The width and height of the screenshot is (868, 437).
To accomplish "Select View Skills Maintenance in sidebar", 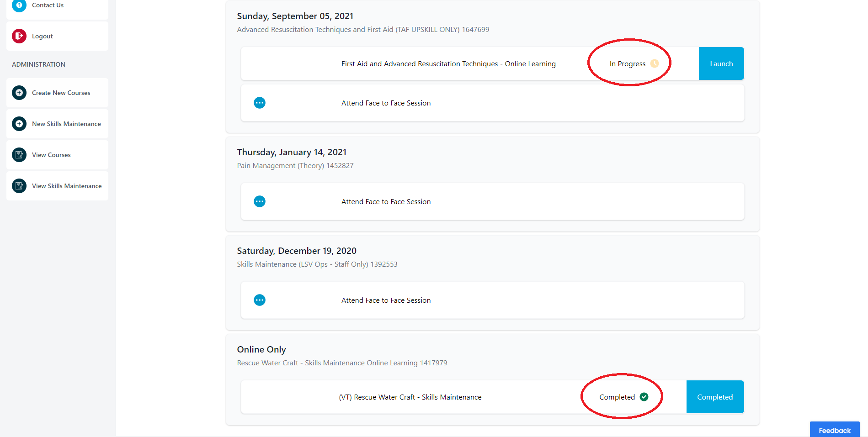I will pyautogui.click(x=57, y=186).
